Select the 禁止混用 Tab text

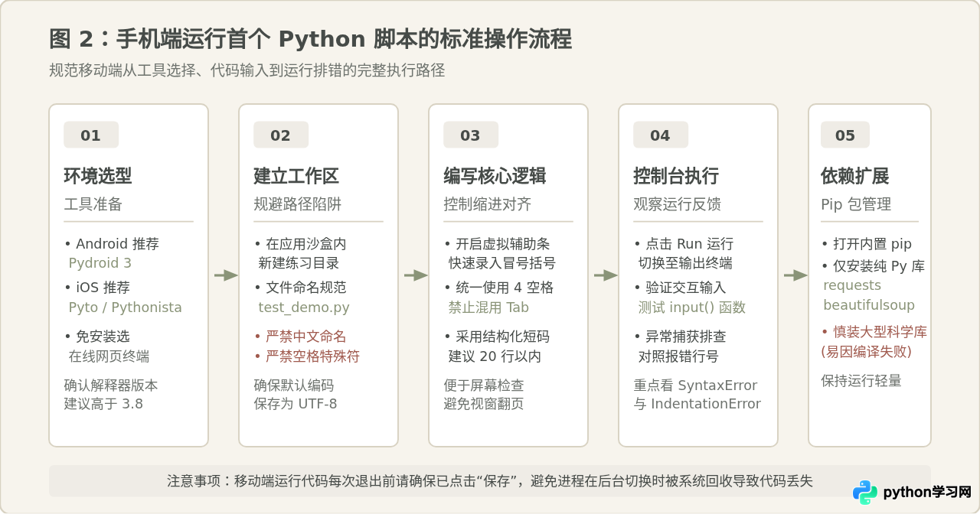(x=488, y=307)
